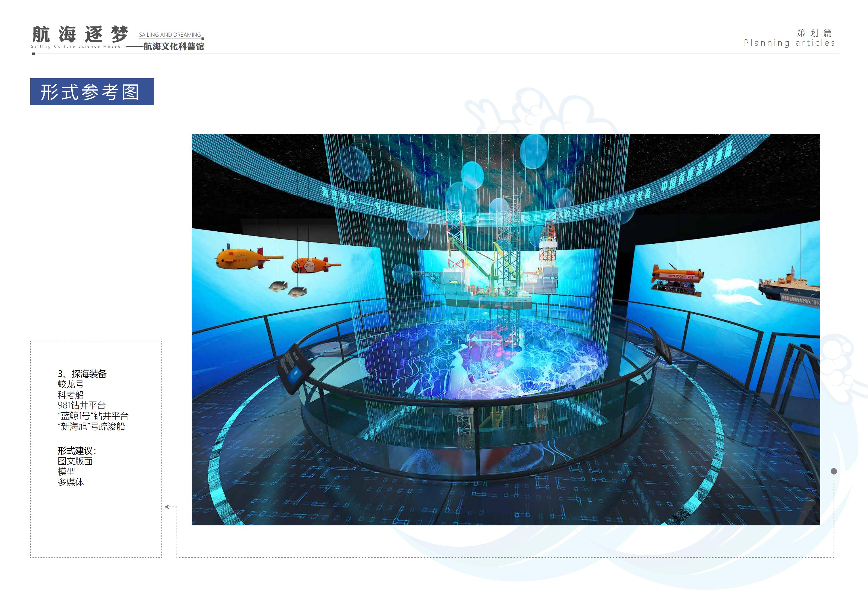This screenshot has width=868, height=614.
Task: Click the 航海文化科普馆 subtitle
Action: [174, 46]
